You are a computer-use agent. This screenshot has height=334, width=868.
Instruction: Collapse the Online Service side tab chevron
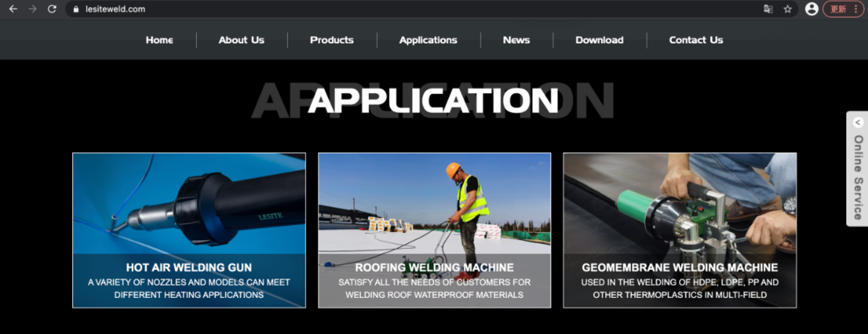[x=858, y=123]
